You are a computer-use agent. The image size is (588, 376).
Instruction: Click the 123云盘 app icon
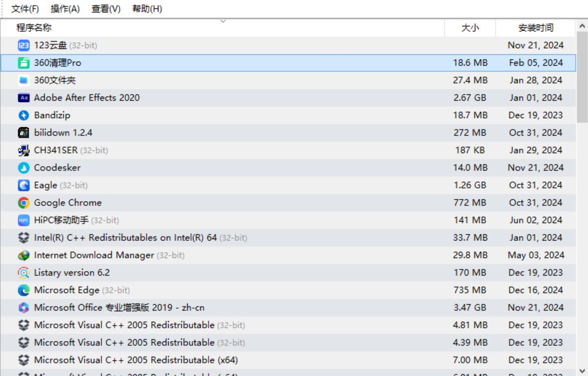(23, 45)
